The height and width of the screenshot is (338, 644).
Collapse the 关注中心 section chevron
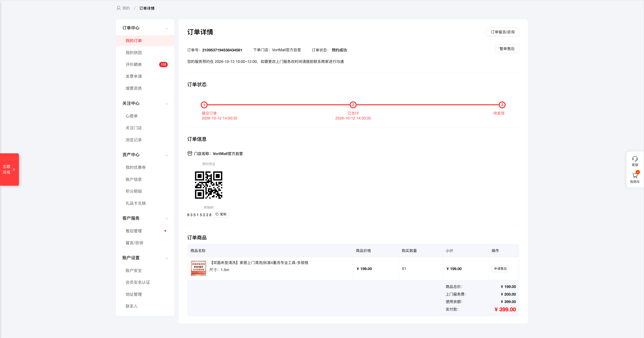(x=167, y=104)
